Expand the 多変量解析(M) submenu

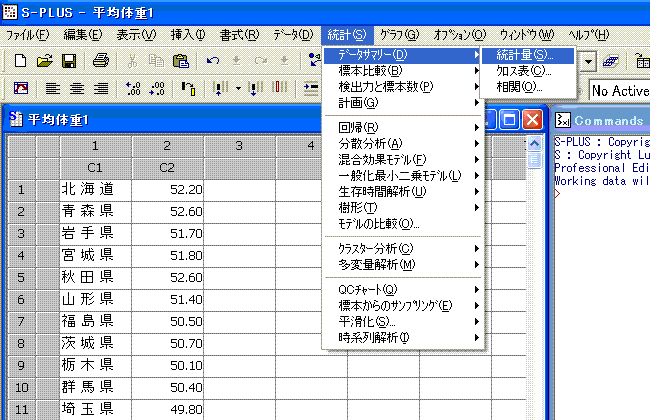[403, 264]
